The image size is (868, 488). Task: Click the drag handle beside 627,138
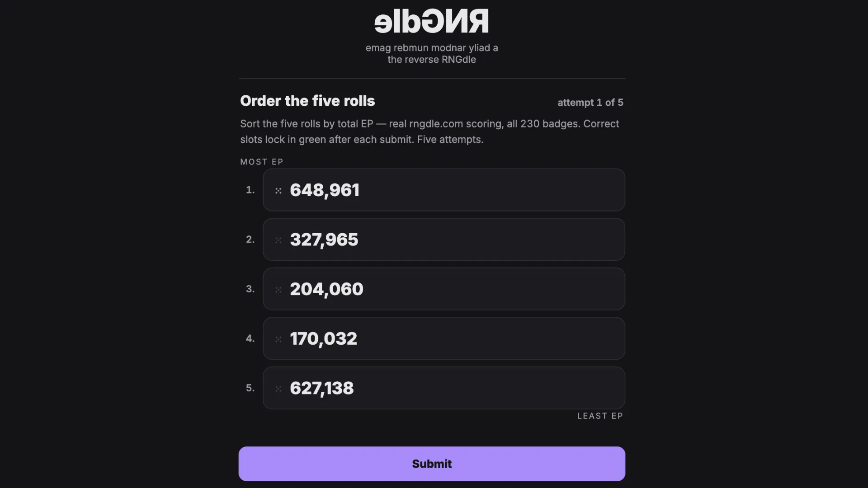pos(278,389)
